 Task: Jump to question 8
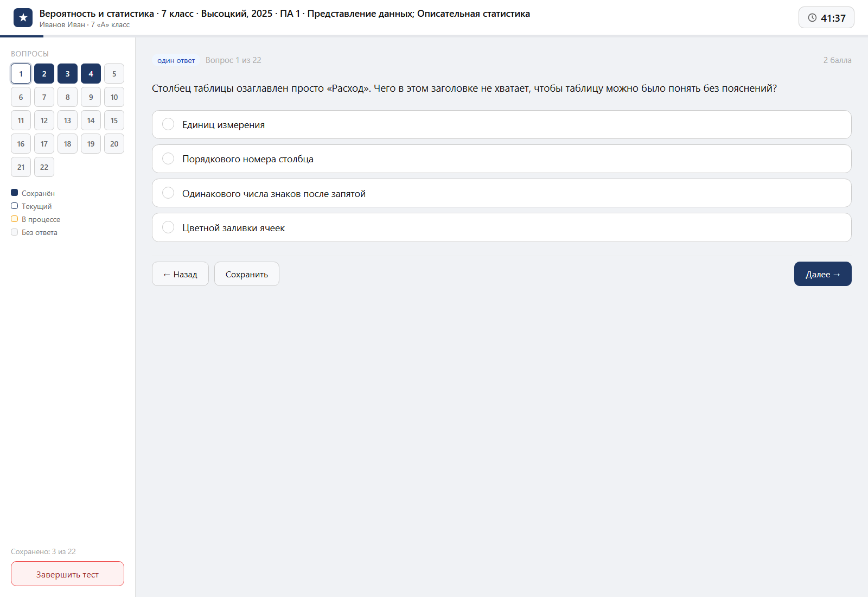(x=67, y=97)
